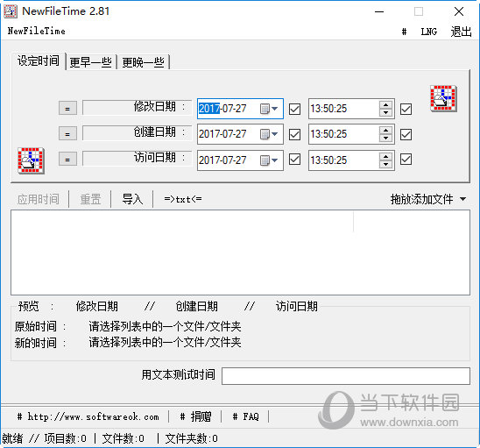The height and width of the screenshot is (448, 480).
Task: Click the 文件夹数:0 status text
Action: (x=191, y=438)
